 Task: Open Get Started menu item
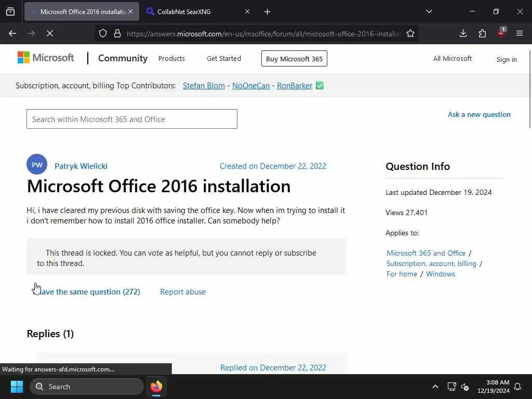tap(224, 58)
